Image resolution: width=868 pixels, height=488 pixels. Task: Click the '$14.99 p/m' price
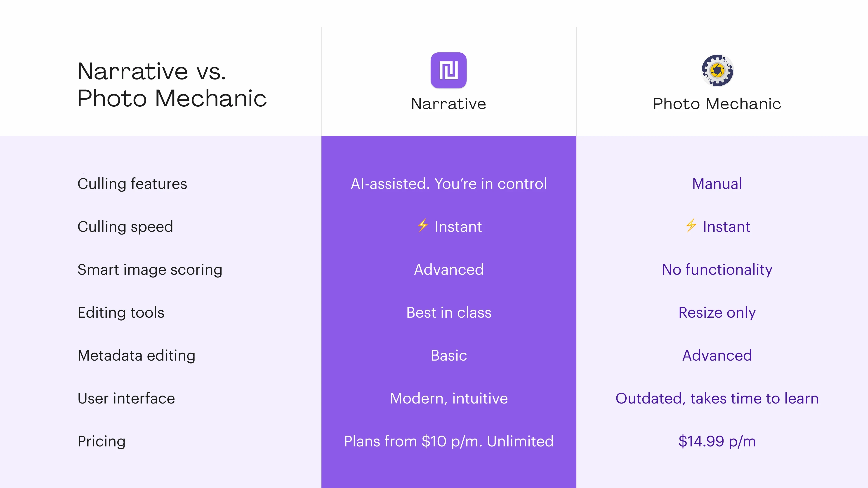coord(717,441)
